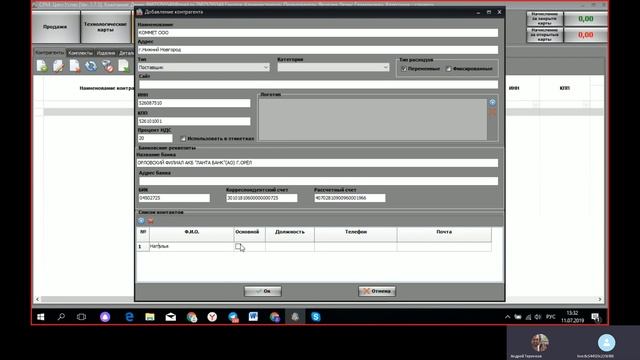
Task: Confirm the dialog with the Ок button
Action: (263, 291)
